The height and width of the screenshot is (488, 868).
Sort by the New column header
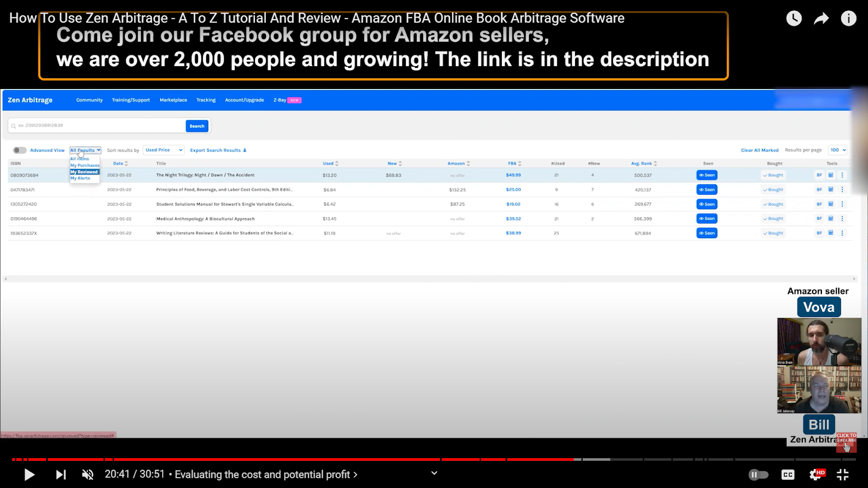point(395,163)
